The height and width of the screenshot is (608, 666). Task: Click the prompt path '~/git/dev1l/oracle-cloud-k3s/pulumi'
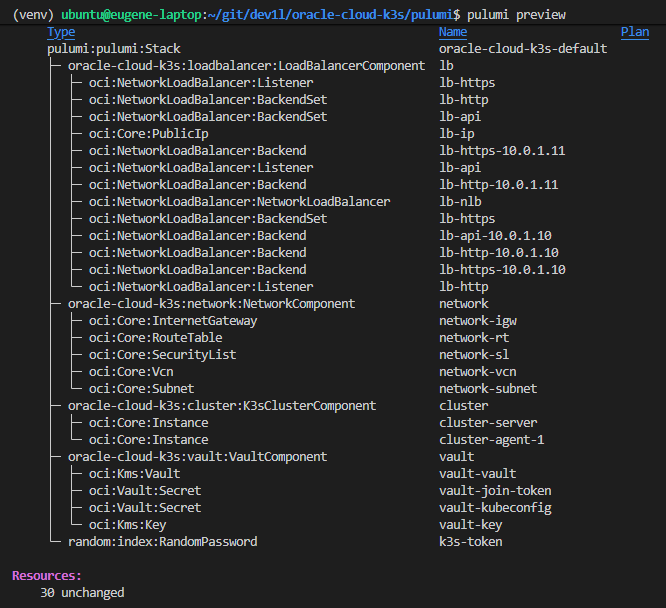[x=330, y=15]
